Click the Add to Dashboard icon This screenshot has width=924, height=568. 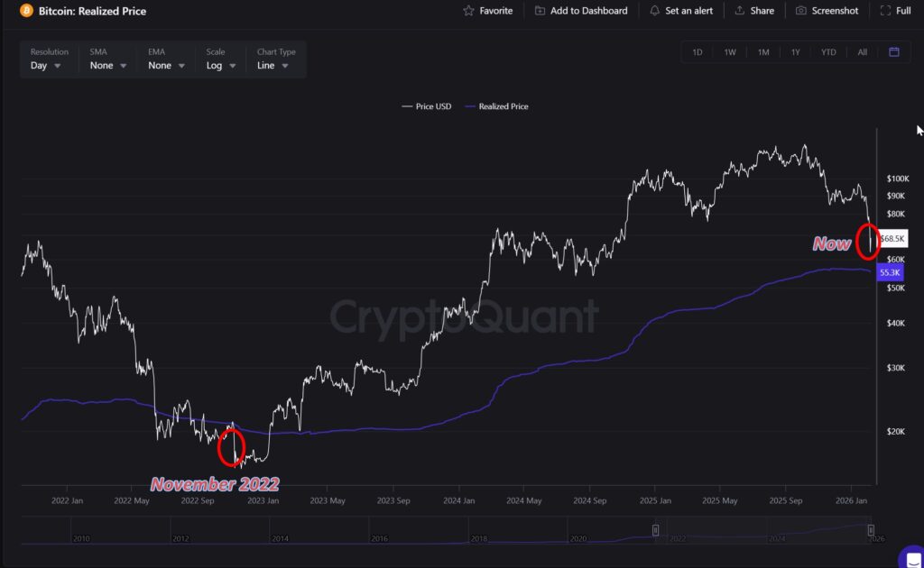[540, 11]
